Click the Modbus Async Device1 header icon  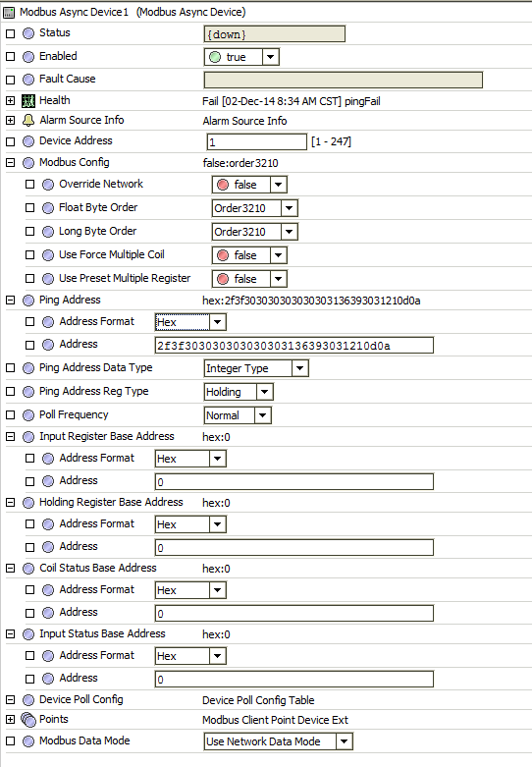[x=8, y=12]
